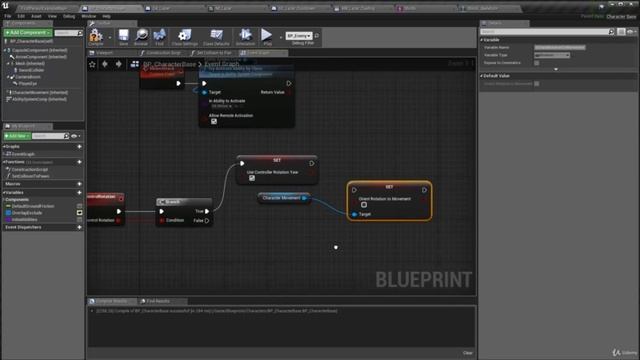The image size is (640, 360).
Task: Open Class Settings from the toolbar
Action: (184, 37)
